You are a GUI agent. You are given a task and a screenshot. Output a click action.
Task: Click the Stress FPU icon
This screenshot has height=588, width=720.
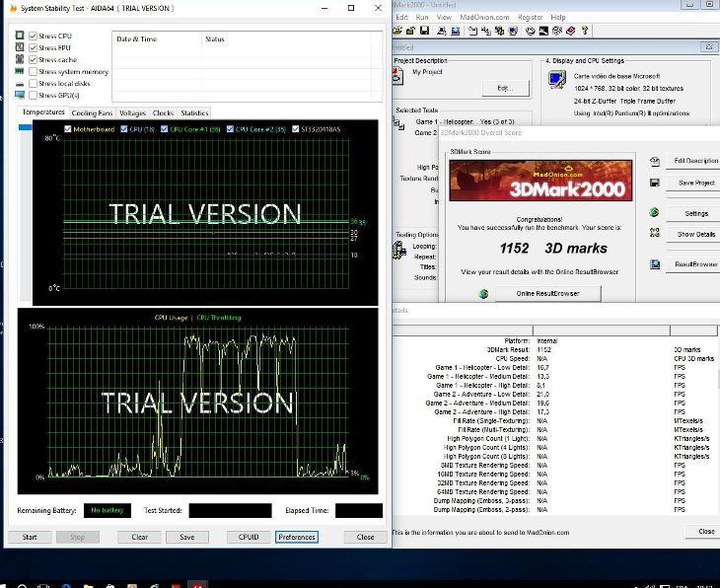point(20,47)
